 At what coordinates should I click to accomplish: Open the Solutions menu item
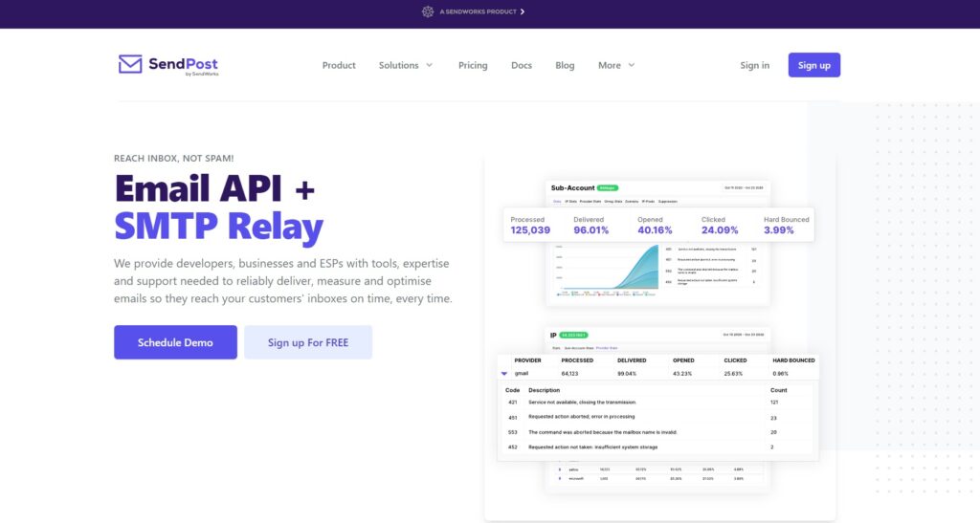399,65
